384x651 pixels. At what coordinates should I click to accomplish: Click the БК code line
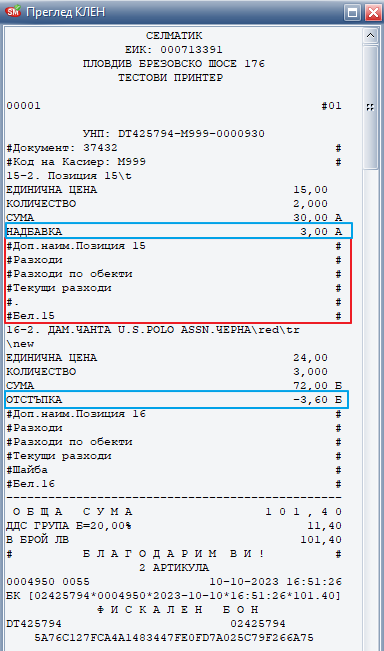click(x=174, y=596)
